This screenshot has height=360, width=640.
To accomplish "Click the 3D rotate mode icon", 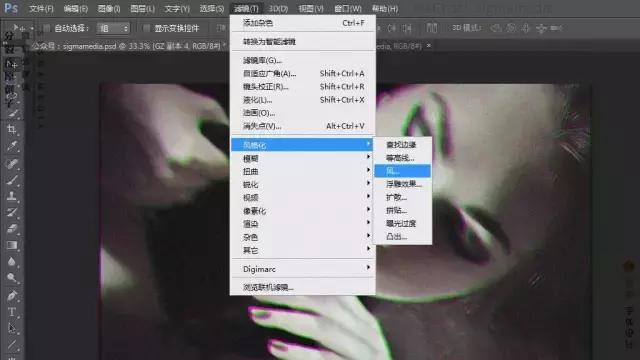I will (496, 28).
